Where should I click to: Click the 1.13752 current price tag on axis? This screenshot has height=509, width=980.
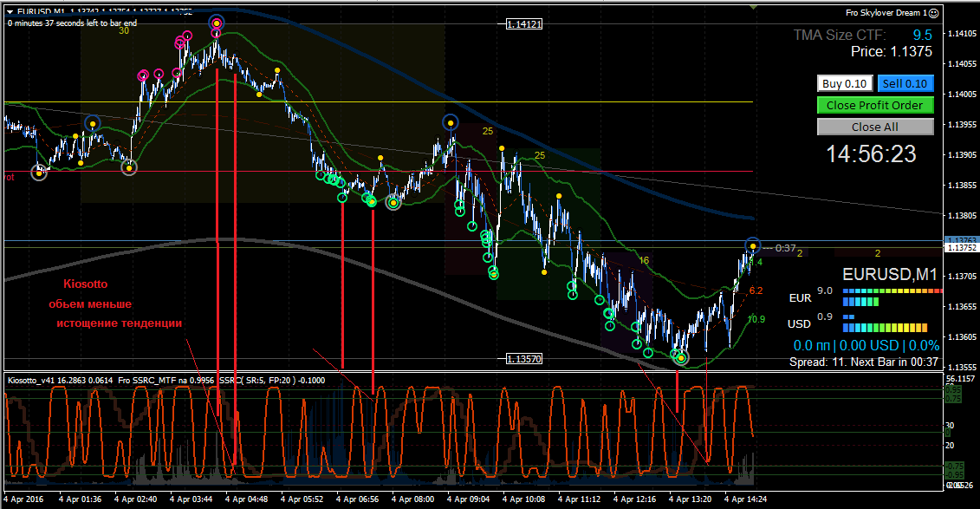coord(962,248)
